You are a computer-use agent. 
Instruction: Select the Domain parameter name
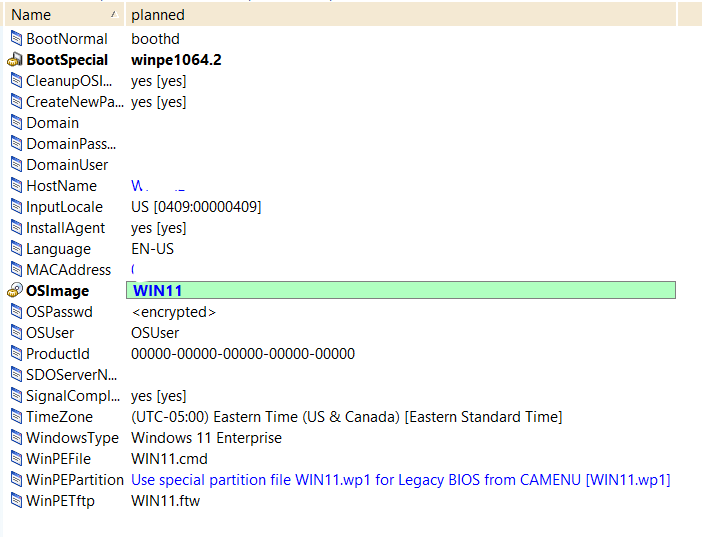pos(52,123)
